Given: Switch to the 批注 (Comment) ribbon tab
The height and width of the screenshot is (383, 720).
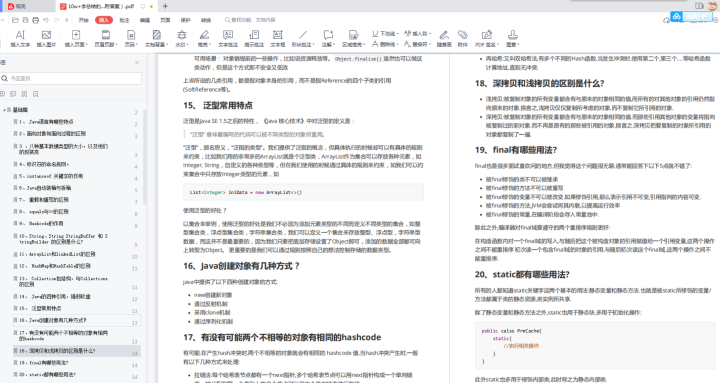Looking at the screenshot, I should click(x=124, y=20).
